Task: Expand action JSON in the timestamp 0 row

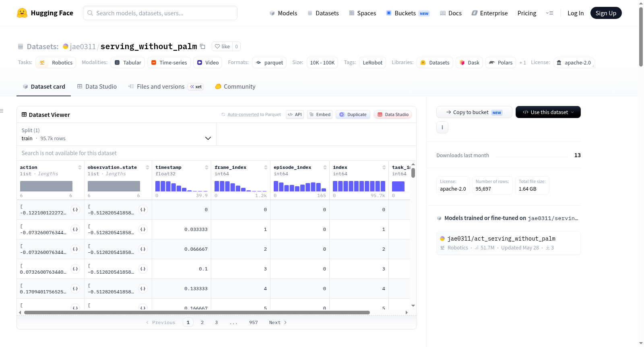Action: (x=75, y=210)
